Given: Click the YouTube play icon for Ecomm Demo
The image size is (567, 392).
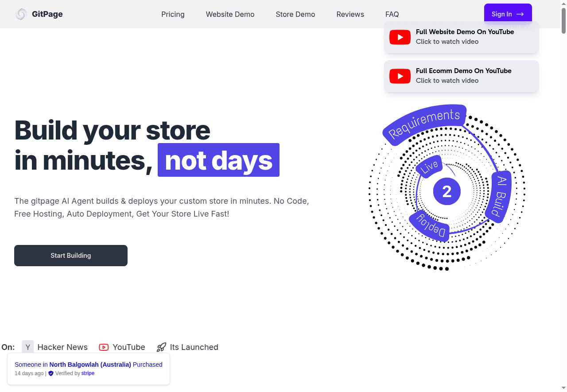Looking at the screenshot, I should (400, 76).
